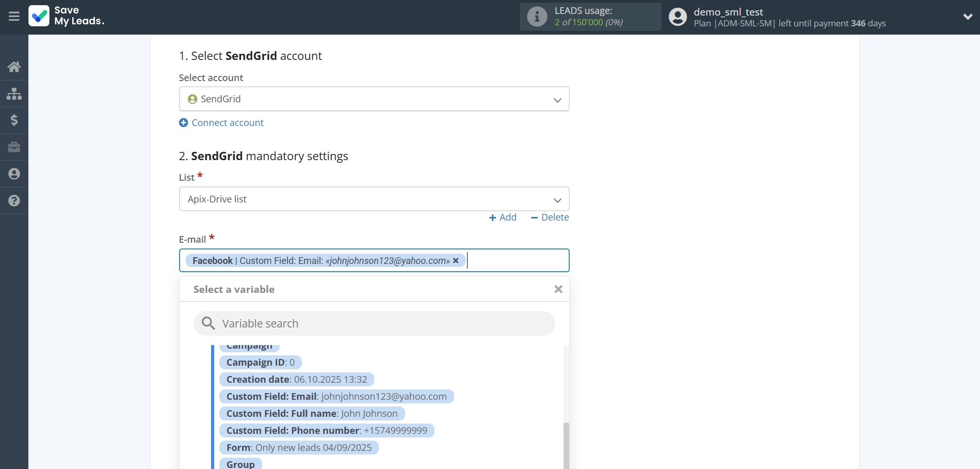Click the variable list scrollbar
Image resolution: width=980 pixels, height=469 pixels.
[566, 444]
